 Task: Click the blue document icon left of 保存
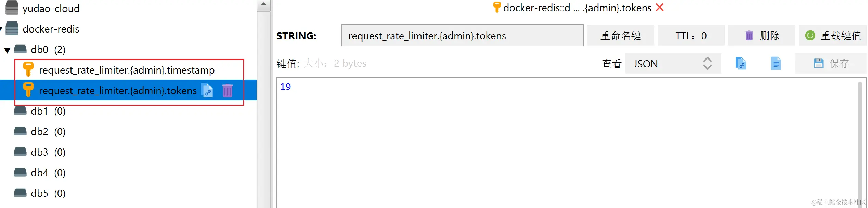coord(776,64)
